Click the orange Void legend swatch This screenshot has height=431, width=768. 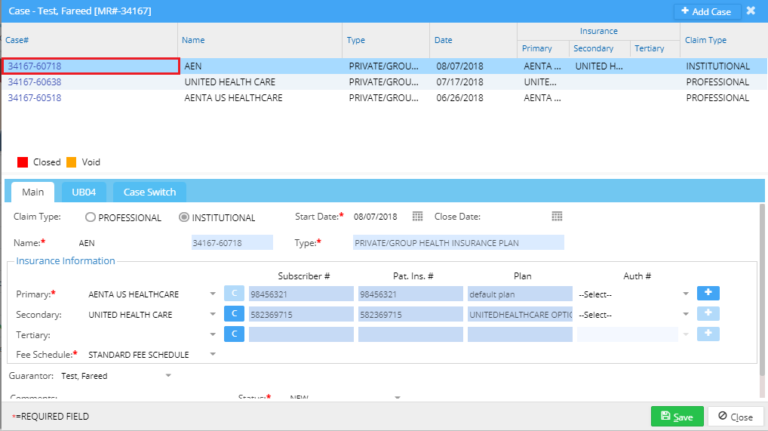[72, 162]
